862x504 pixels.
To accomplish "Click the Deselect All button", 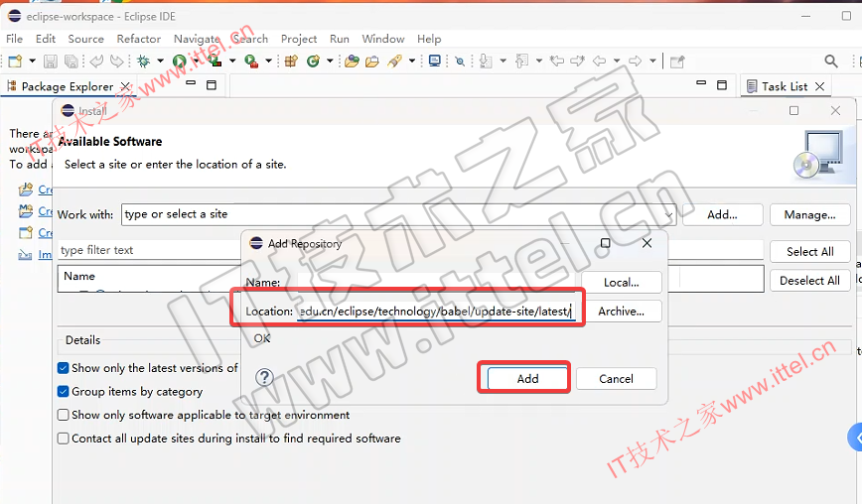I will (x=809, y=281).
